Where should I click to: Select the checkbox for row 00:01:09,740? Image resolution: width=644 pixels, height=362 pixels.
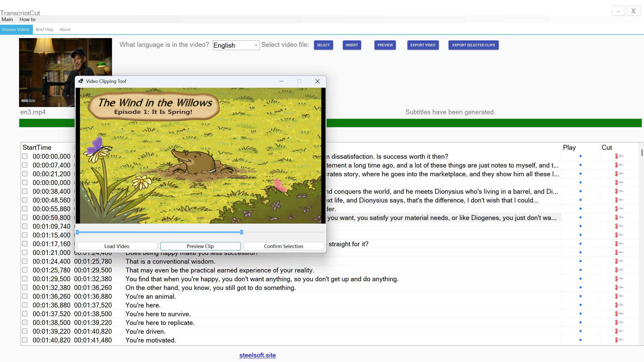(x=25, y=226)
